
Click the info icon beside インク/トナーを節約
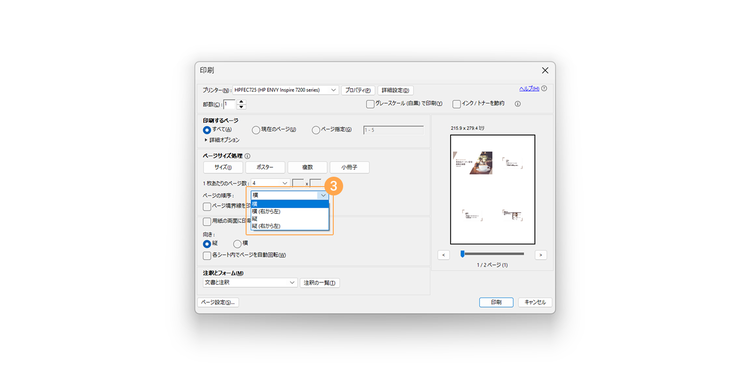click(x=518, y=104)
